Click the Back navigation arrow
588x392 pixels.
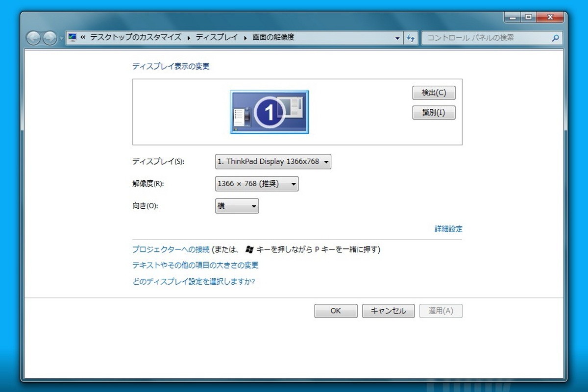(x=33, y=38)
